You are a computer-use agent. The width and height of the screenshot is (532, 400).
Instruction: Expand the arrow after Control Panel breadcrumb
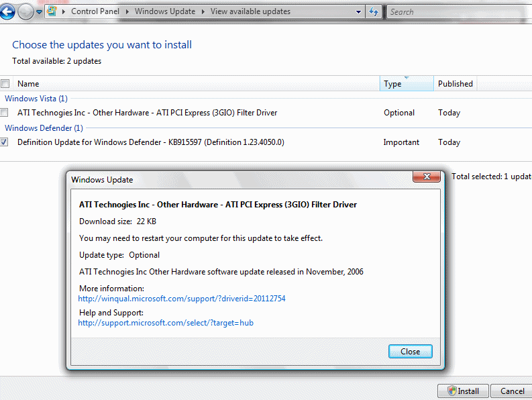(x=128, y=11)
